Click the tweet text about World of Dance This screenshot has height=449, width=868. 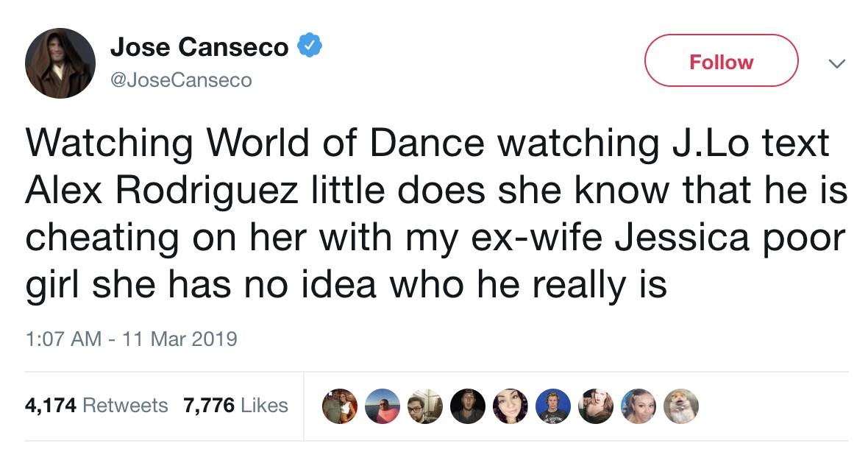(x=427, y=144)
